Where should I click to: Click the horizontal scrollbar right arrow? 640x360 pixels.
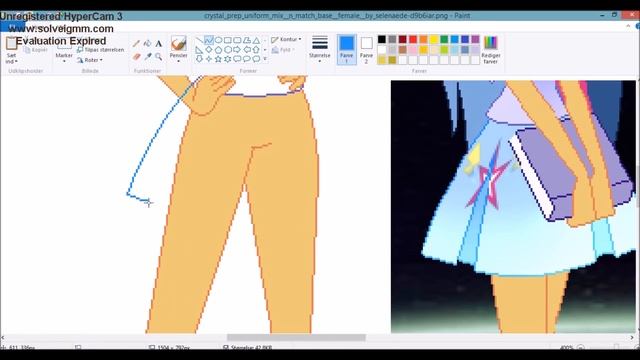click(632, 338)
